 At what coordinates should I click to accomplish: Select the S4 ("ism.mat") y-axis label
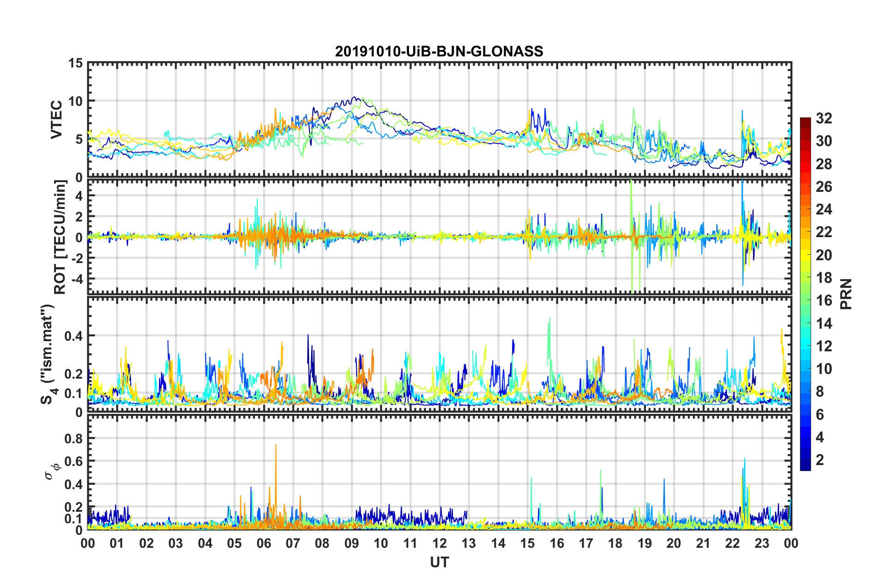tap(49, 354)
